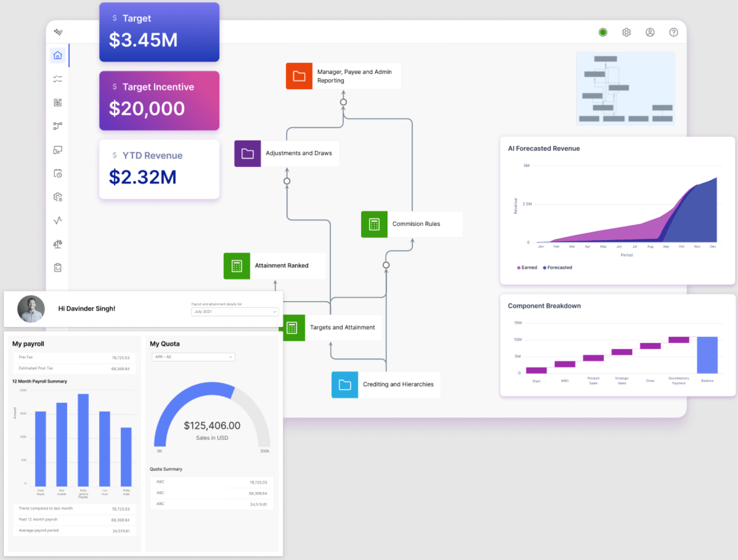Click the Target Incentive $20,000 card

(159, 101)
